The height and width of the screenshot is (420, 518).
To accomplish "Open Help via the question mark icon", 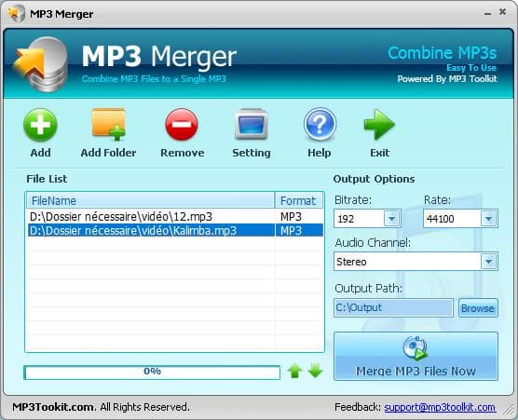I will tap(320, 125).
